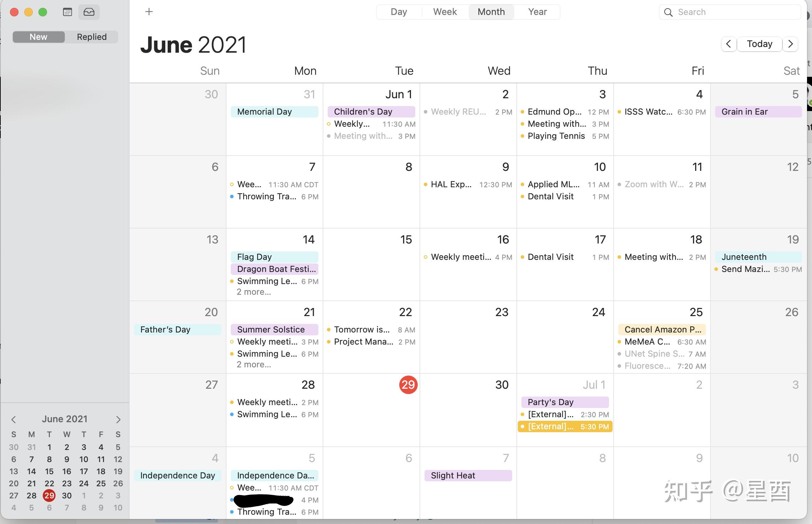This screenshot has height=524, width=812.
Task: Expand June 20 '2 more' hidden events
Action: tap(253, 366)
